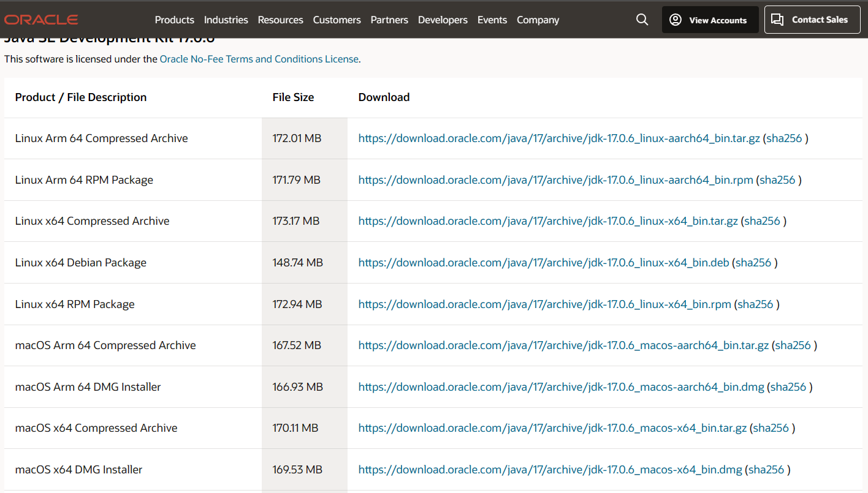
Task: Open the Industries menu
Action: (x=226, y=20)
